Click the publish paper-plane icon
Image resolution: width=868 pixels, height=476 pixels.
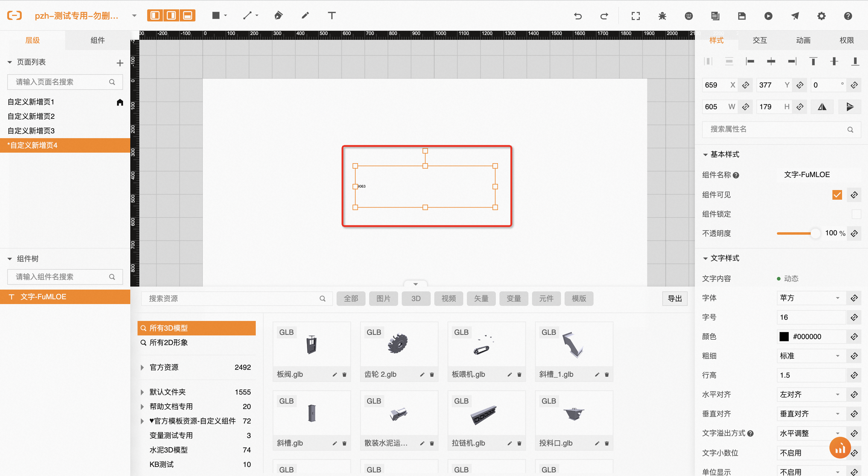pyautogui.click(x=795, y=16)
